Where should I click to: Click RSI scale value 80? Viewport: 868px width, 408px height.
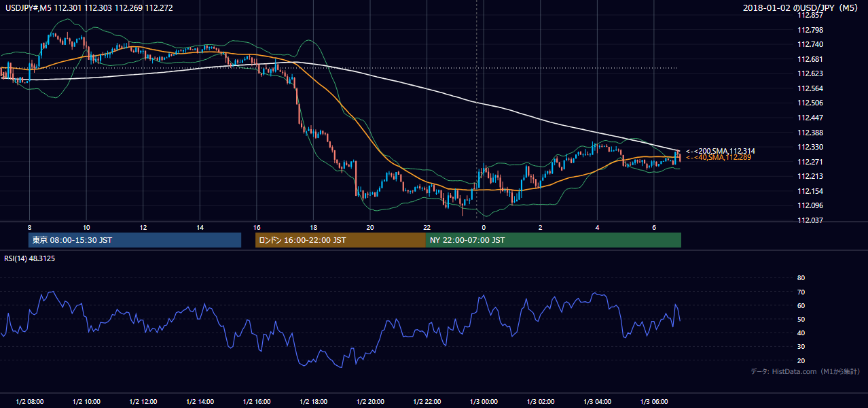click(801, 278)
